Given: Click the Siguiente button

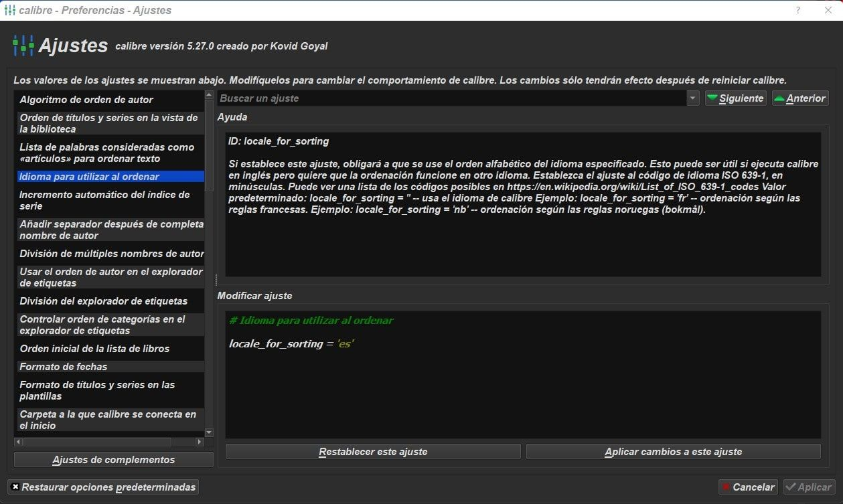Looking at the screenshot, I should pyautogui.click(x=735, y=98).
